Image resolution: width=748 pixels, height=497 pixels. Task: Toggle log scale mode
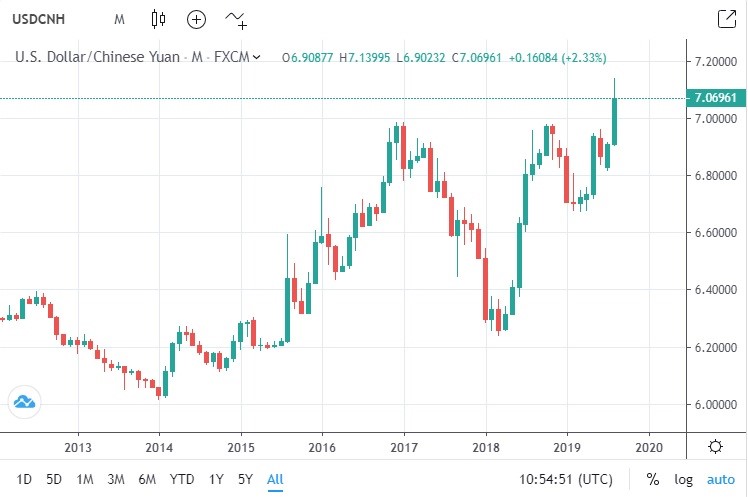(x=683, y=479)
